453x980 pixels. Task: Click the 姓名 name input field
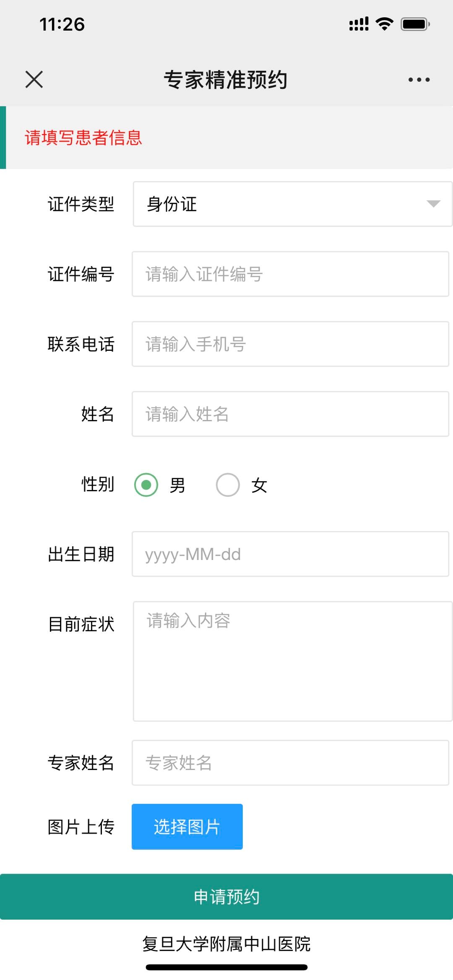(292, 414)
